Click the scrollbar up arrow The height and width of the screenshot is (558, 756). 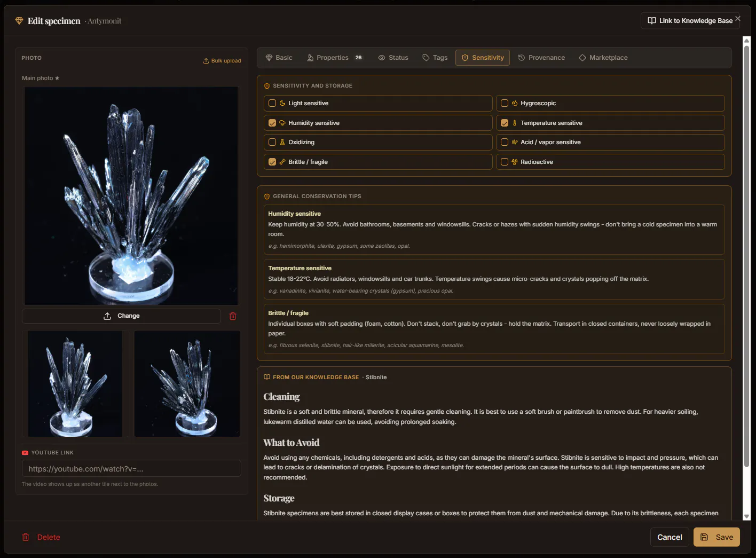[746, 40]
